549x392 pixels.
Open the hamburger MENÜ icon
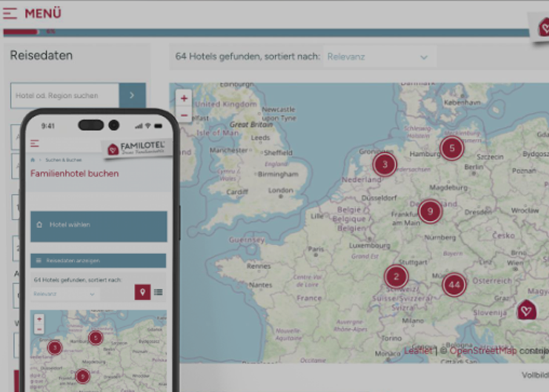point(9,13)
